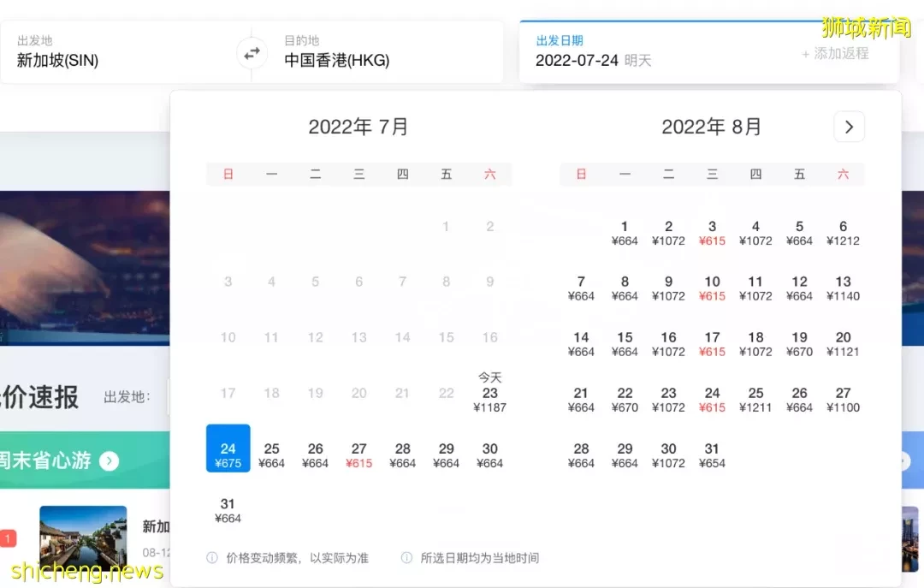Select August 25 priced ¥1211
This screenshot has width=924, height=588.
pos(755,399)
